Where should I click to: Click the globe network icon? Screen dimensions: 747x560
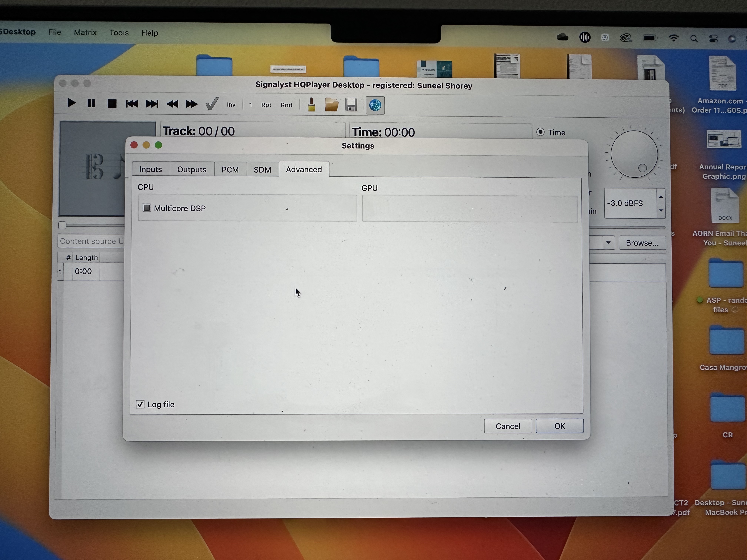(375, 105)
